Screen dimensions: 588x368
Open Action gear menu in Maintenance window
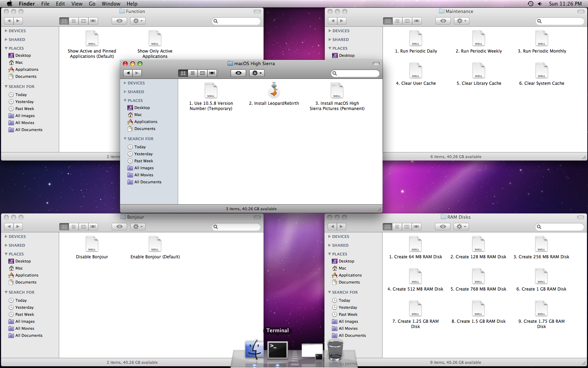tap(462, 21)
